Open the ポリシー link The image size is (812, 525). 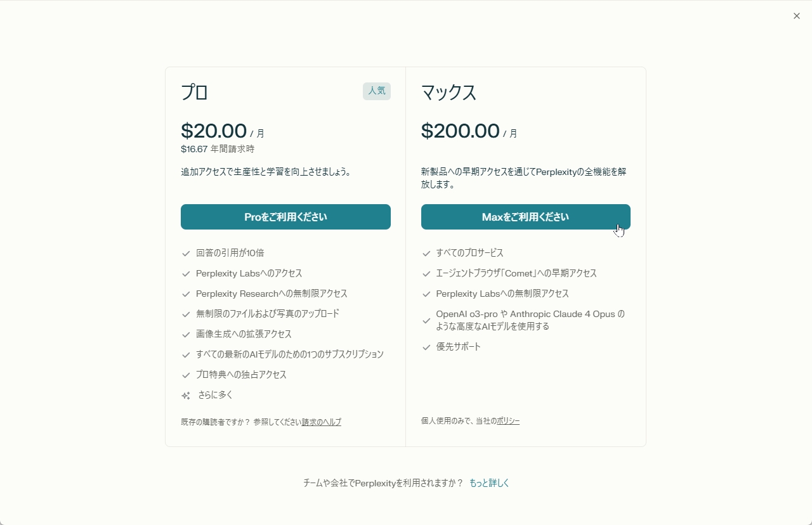tap(508, 421)
